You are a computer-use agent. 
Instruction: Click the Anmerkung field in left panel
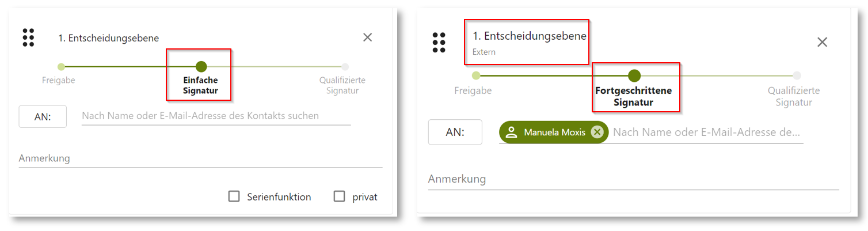[200, 158]
